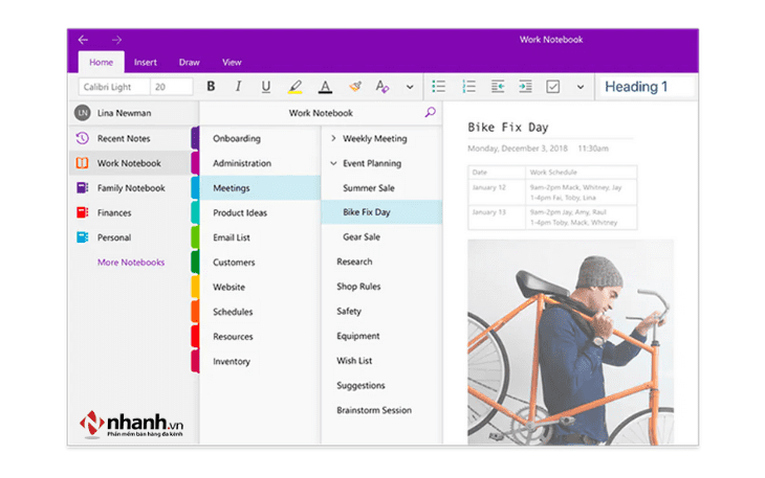Switch to the Insert tab

click(145, 62)
